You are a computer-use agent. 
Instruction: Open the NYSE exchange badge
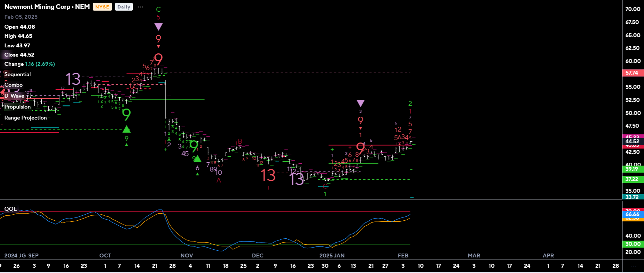pyautogui.click(x=102, y=7)
